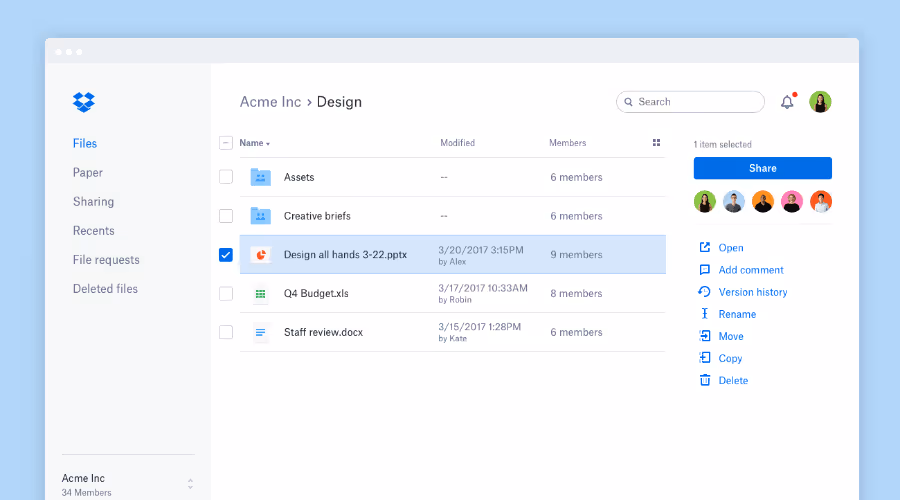Click the Move action icon

705,336
